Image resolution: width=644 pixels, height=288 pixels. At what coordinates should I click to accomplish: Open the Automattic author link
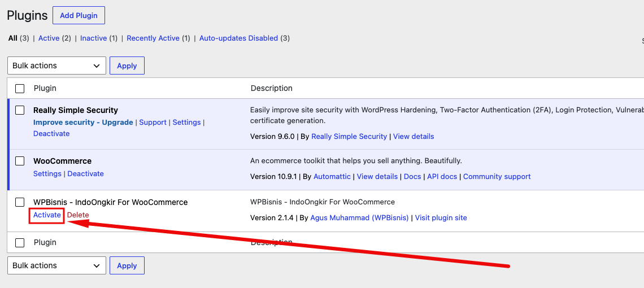[x=332, y=177]
